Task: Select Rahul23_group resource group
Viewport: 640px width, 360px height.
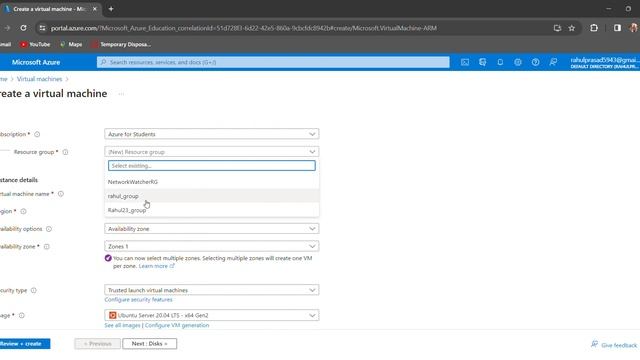Action: 211,210
